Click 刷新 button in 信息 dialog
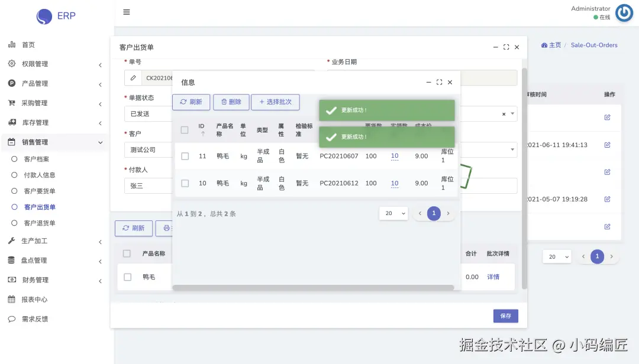The image size is (639, 364). point(191,102)
